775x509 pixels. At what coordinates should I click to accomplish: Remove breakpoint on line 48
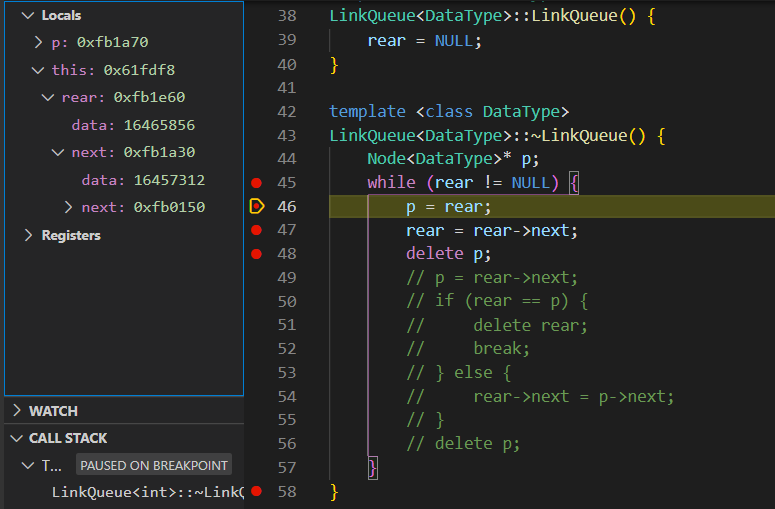(256, 254)
